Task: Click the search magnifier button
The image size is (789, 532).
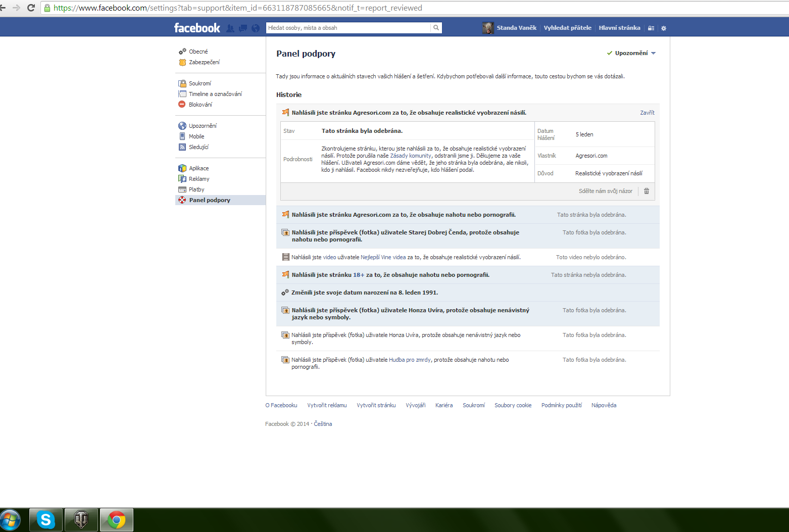Action: coord(436,28)
